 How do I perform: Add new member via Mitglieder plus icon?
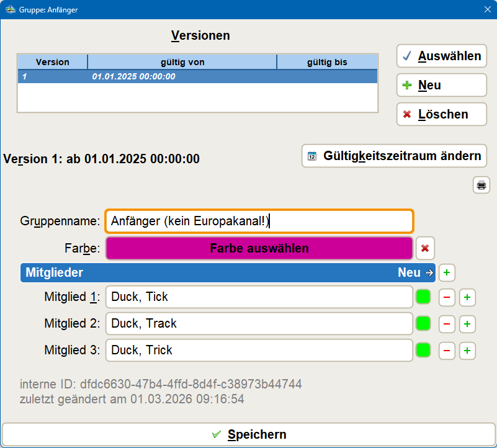[x=447, y=272]
